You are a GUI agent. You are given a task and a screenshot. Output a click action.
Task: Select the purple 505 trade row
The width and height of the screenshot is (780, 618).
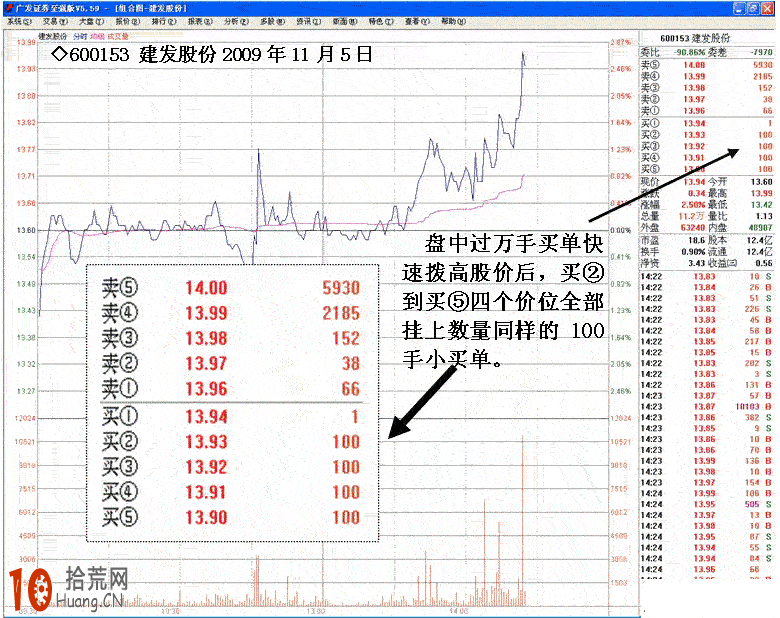(x=707, y=504)
